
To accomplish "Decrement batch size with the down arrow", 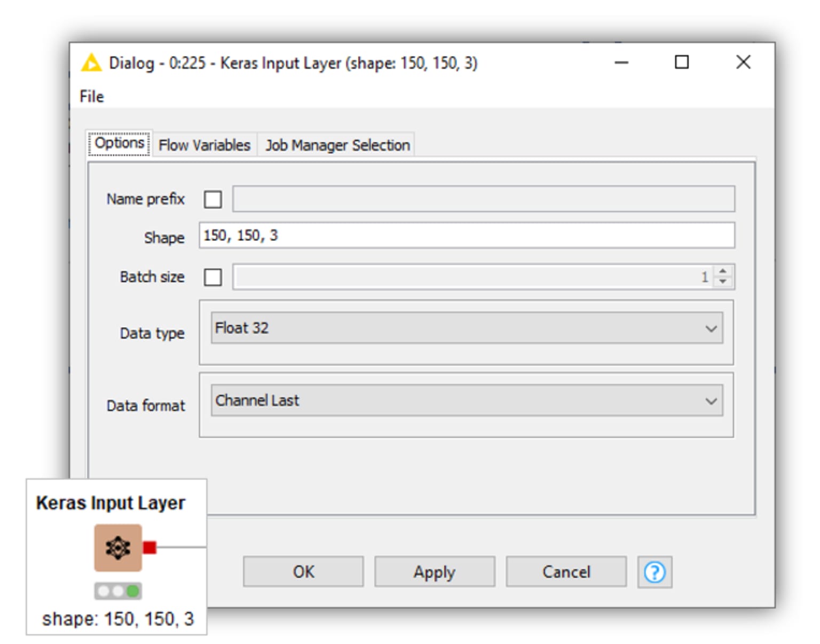I will pyautogui.click(x=722, y=281).
